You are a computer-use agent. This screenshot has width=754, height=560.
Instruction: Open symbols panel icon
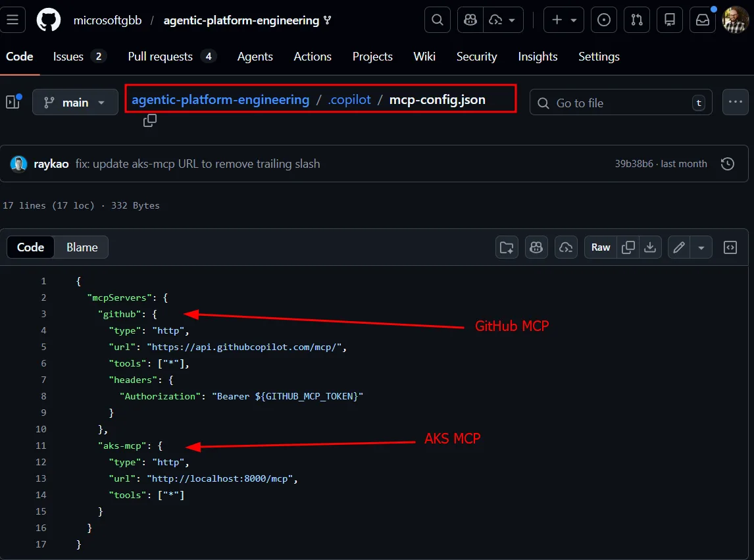click(730, 247)
